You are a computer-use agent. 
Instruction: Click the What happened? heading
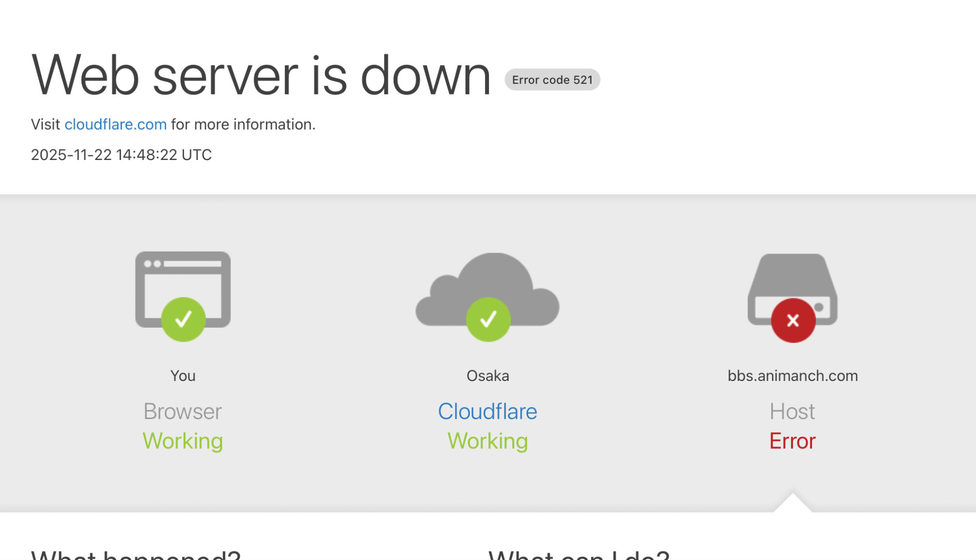(x=136, y=555)
